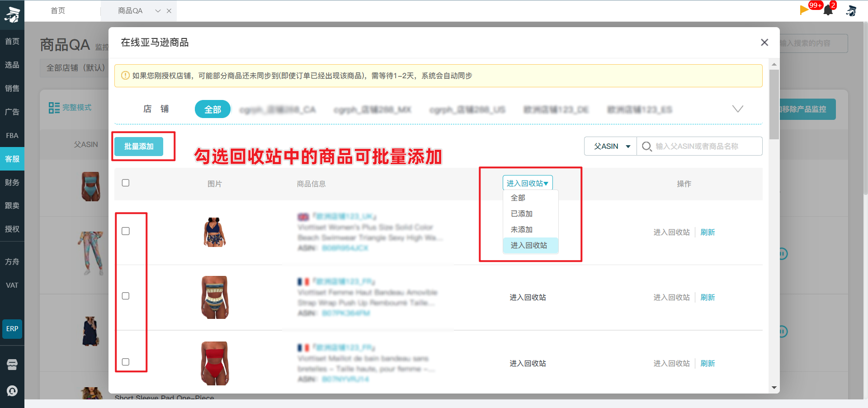Select 进入回收站 option in dropdown list
Image resolution: width=868 pixels, height=408 pixels.
(531, 245)
